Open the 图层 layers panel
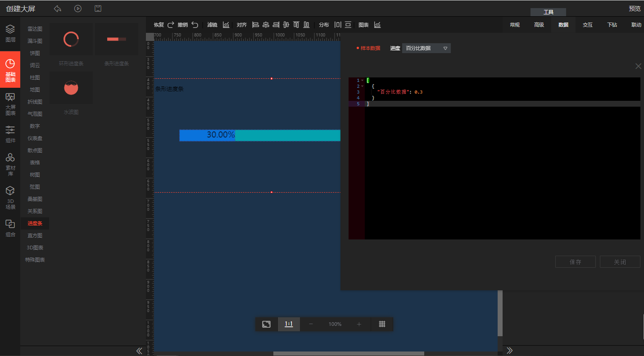 10,34
